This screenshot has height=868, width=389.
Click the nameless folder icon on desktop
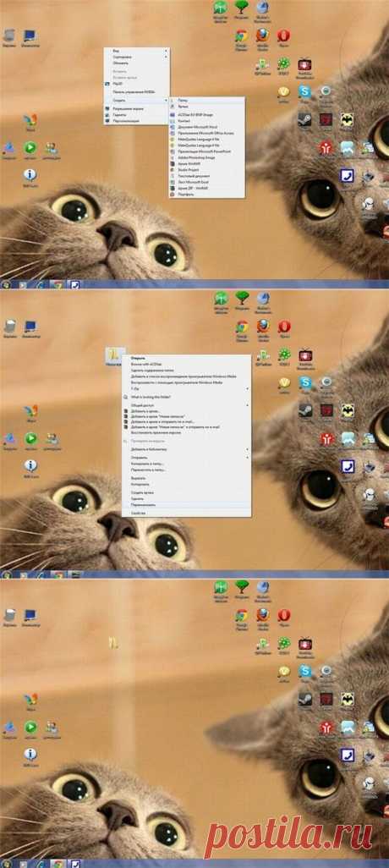tap(113, 643)
